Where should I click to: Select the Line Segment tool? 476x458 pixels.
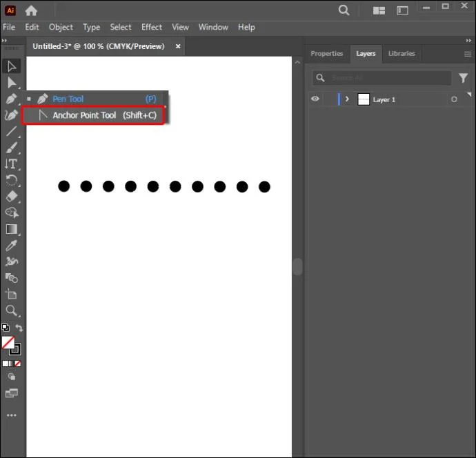12,131
